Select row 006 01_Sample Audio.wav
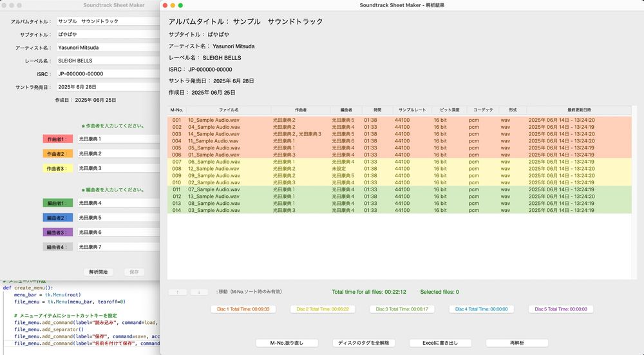 point(399,155)
